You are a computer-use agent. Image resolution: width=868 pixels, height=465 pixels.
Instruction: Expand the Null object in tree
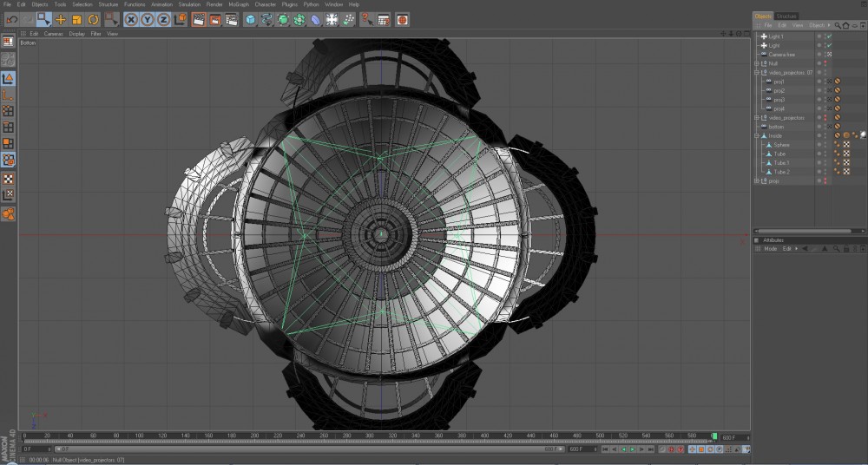757,63
